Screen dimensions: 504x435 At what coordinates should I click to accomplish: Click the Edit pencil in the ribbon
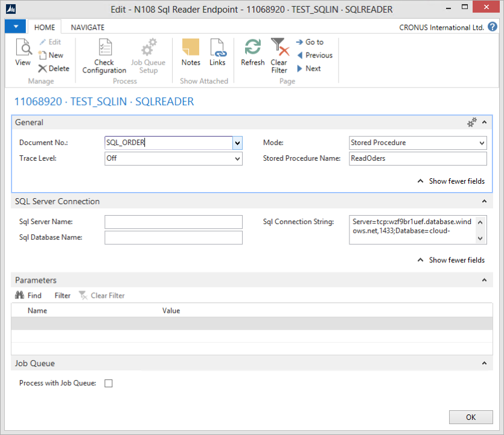tap(50, 42)
